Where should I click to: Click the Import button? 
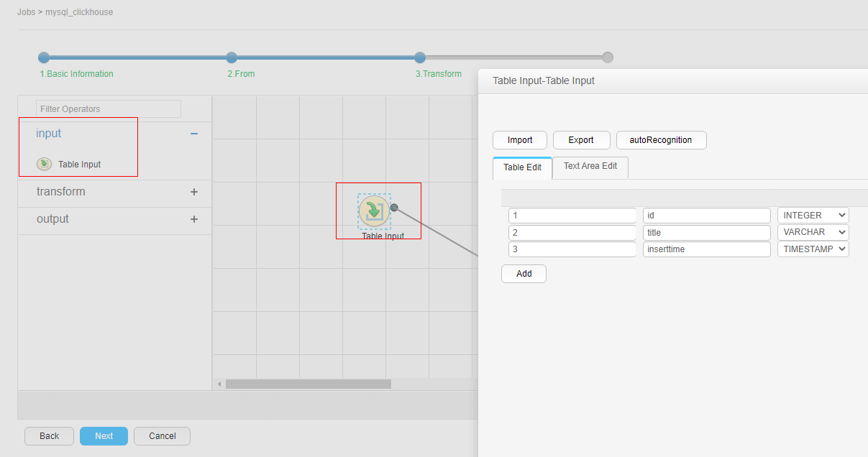pos(520,140)
